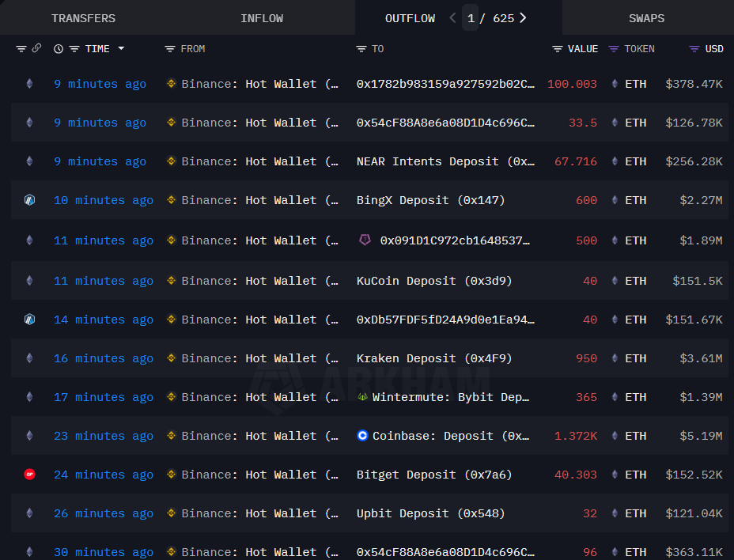Click the $2.27M USD amount
The height and width of the screenshot is (560, 734).
[x=701, y=200]
